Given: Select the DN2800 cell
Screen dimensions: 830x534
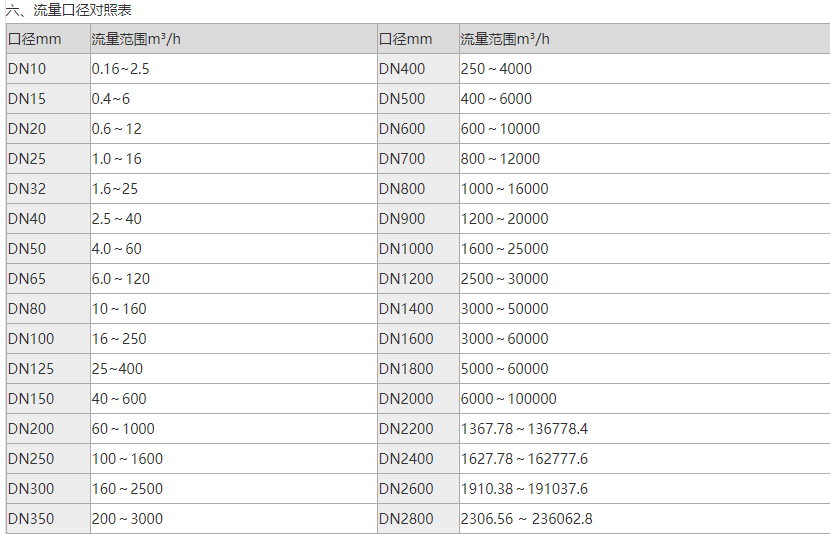Looking at the screenshot, I should click(406, 519).
